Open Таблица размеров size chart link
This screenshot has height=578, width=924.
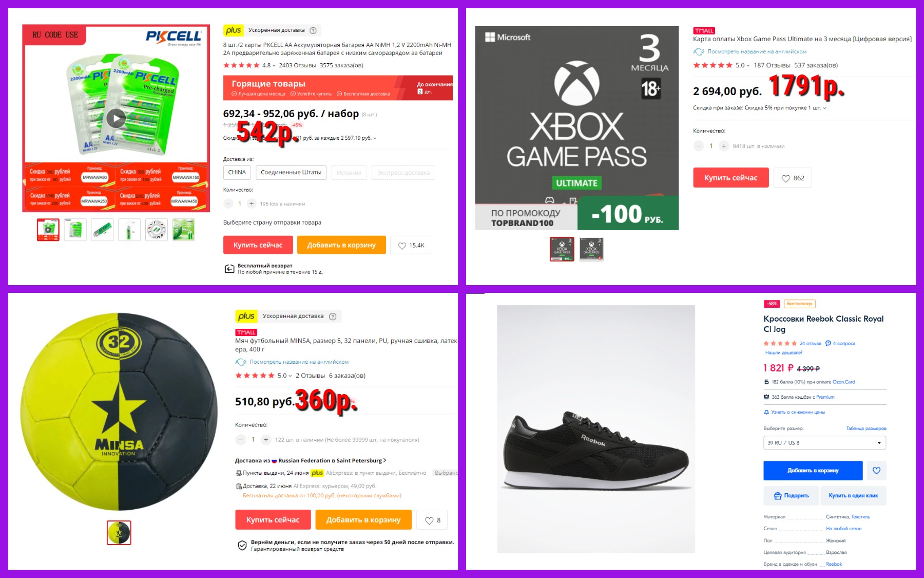866,428
